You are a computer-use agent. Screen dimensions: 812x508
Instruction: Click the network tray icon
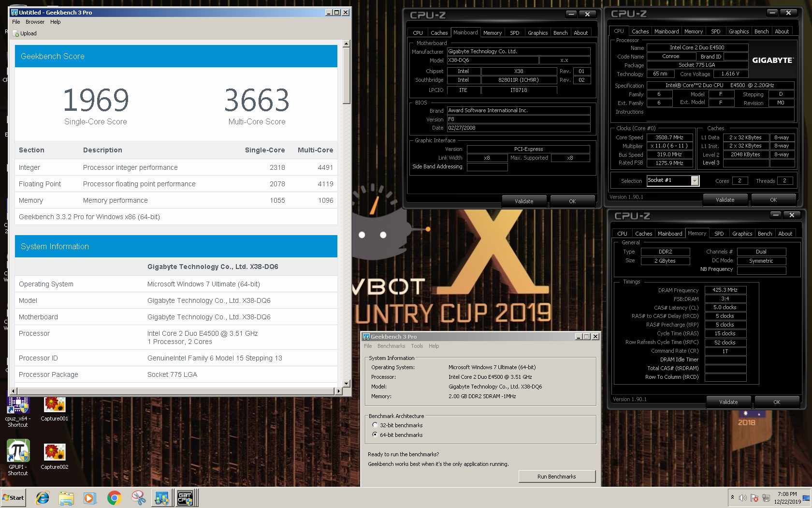(766, 498)
